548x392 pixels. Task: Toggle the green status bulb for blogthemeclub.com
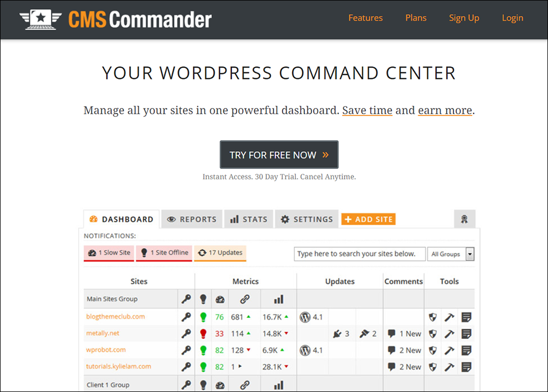coord(203,317)
